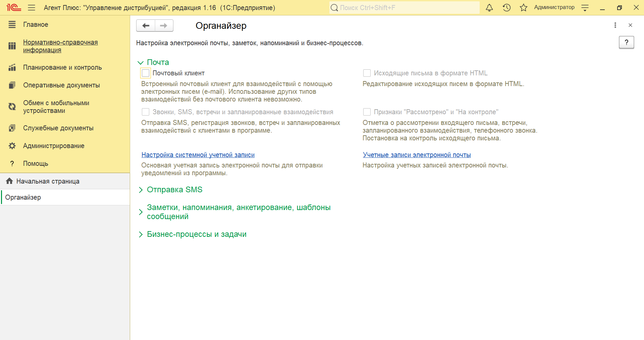Click the search magnifier icon

click(334, 7)
